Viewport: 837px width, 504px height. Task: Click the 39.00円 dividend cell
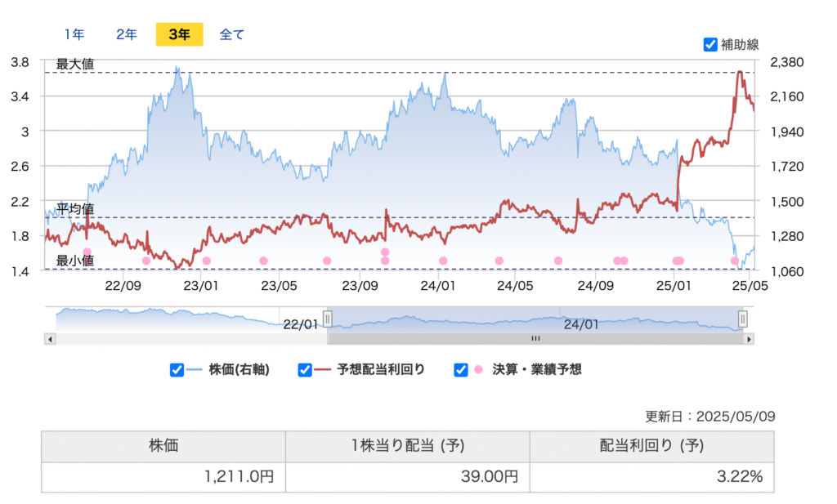(x=408, y=477)
